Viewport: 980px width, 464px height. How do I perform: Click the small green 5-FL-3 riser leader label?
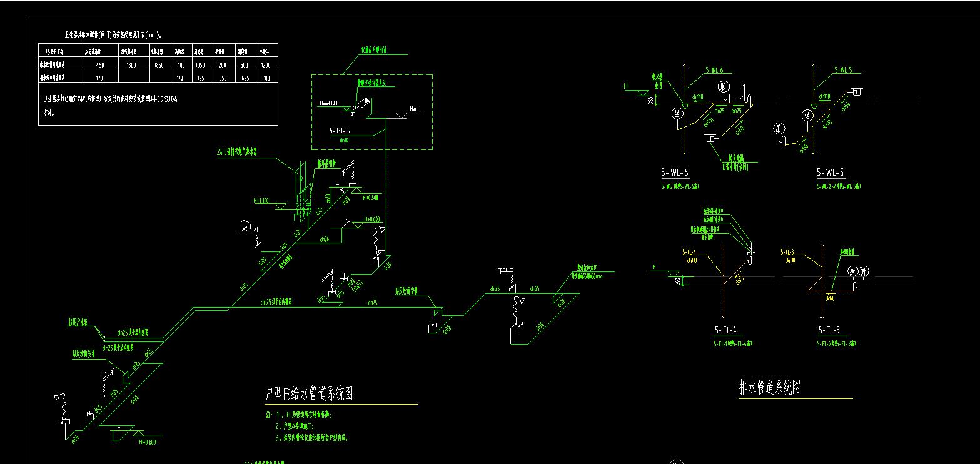pyautogui.click(x=787, y=252)
